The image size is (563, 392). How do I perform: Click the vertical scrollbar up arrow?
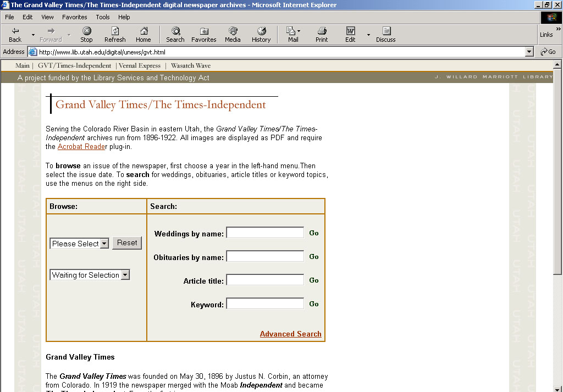(x=558, y=65)
